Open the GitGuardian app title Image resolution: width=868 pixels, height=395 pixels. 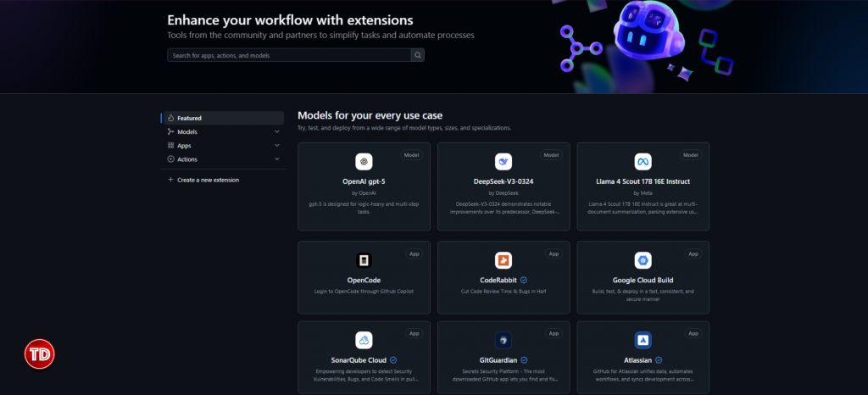pyautogui.click(x=498, y=360)
